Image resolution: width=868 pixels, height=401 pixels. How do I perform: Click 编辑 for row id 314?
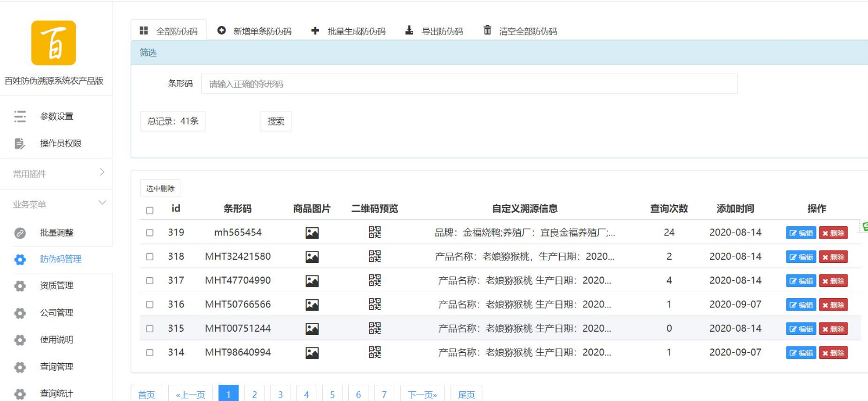click(x=801, y=353)
